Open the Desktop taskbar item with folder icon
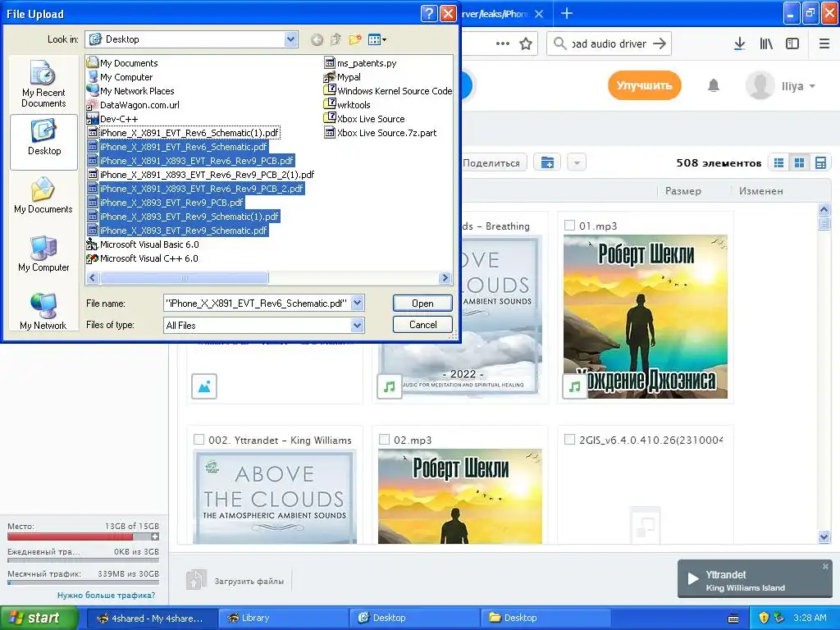840x630 pixels. tap(546, 619)
